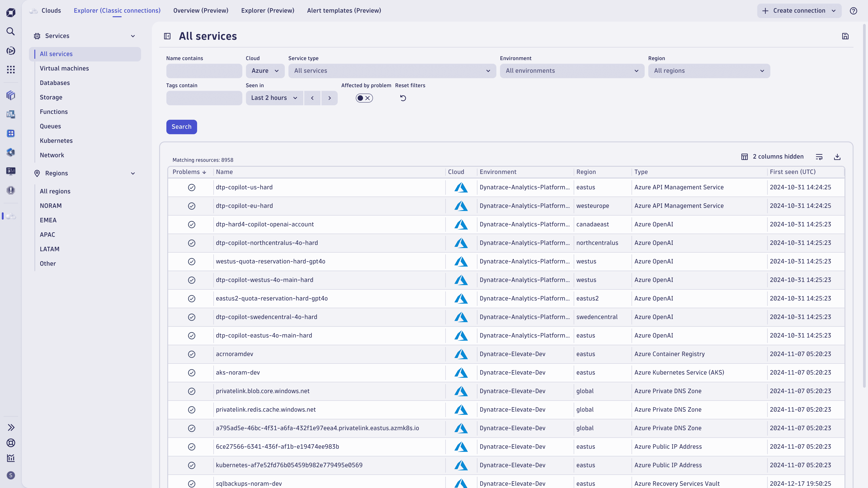Click the Azure icon for privatelink.blob.core.windows.net
Viewport: 868px width, 488px height.
[x=461, y=391]
